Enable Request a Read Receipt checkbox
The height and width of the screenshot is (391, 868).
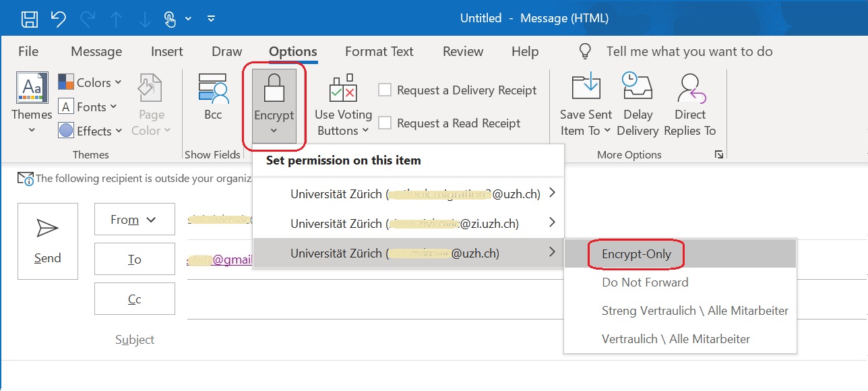[x=385, y=123]
